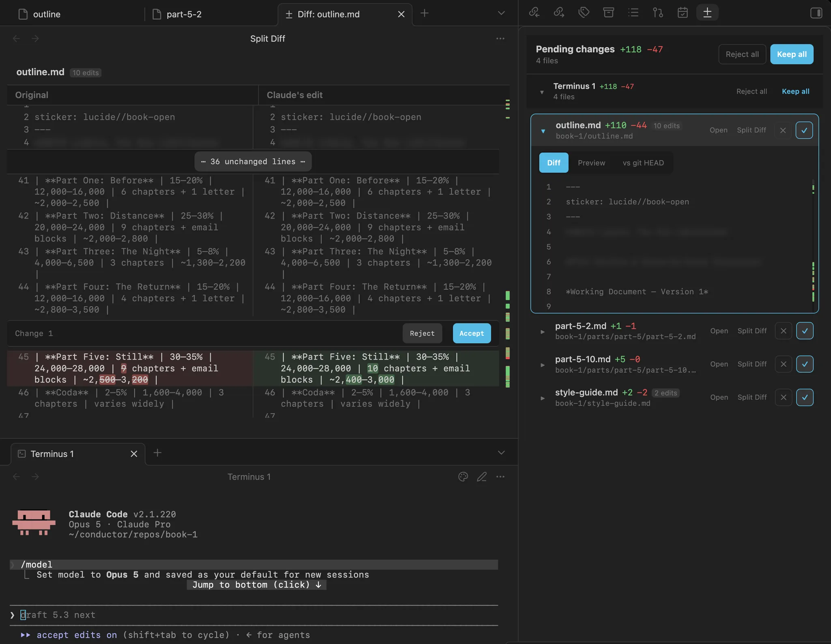Click Reject all in Pending changes header

click(742, 54)
